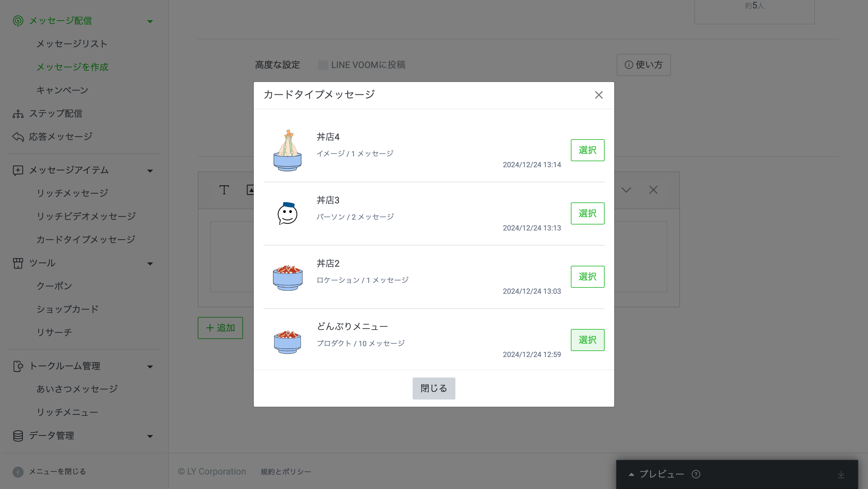This screenshot has height=489, width=868.
Task: Click the download icon in preview bar
Action: [x=841, y=474]
